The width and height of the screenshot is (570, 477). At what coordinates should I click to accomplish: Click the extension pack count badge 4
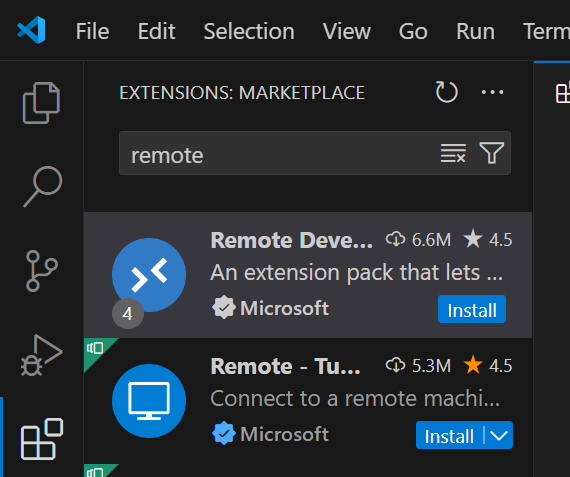click(x=128, y=313)
